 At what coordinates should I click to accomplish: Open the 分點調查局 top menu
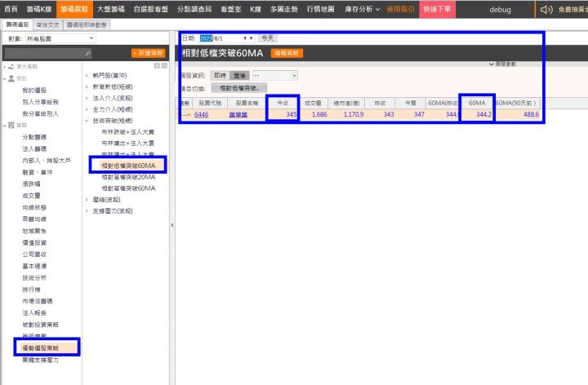tap(194, 9)
